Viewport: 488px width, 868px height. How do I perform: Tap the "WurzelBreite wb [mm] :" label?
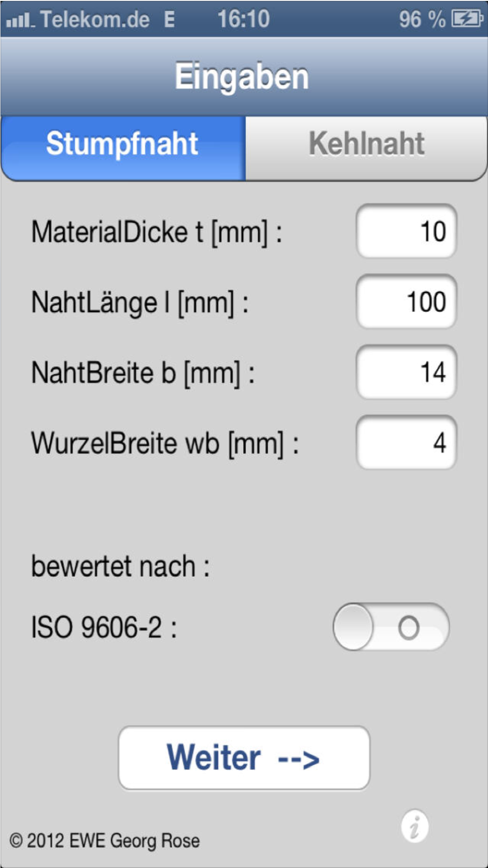(x=164, y=444)
